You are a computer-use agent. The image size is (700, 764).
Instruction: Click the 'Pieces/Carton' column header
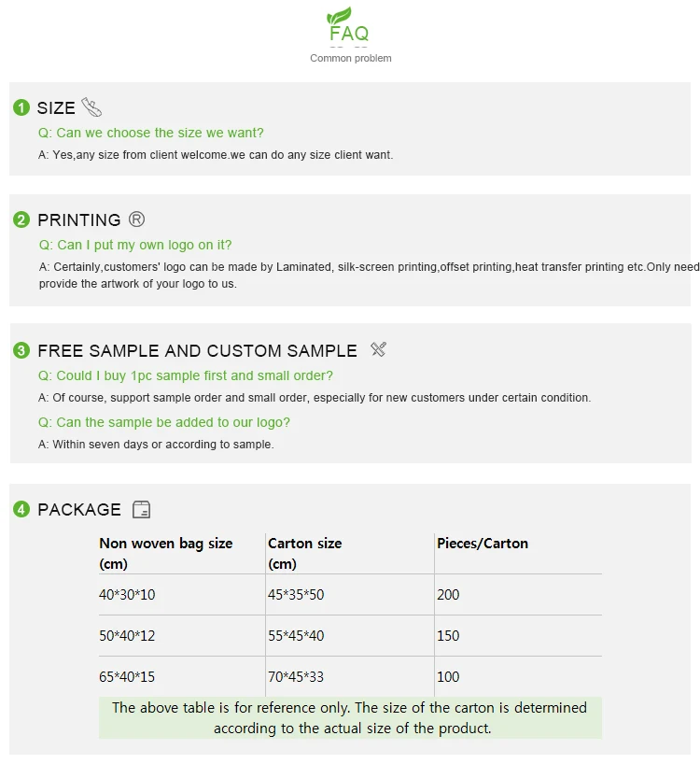[x=482, y=544]
